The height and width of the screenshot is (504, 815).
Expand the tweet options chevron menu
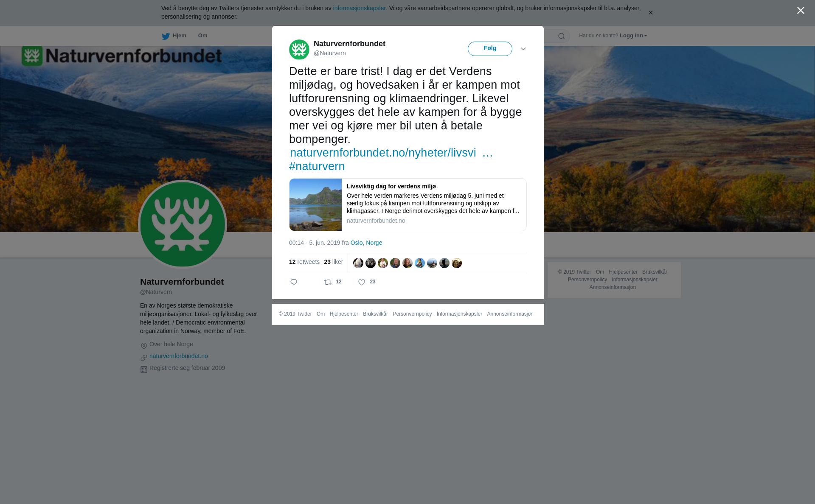pos(523,49)
